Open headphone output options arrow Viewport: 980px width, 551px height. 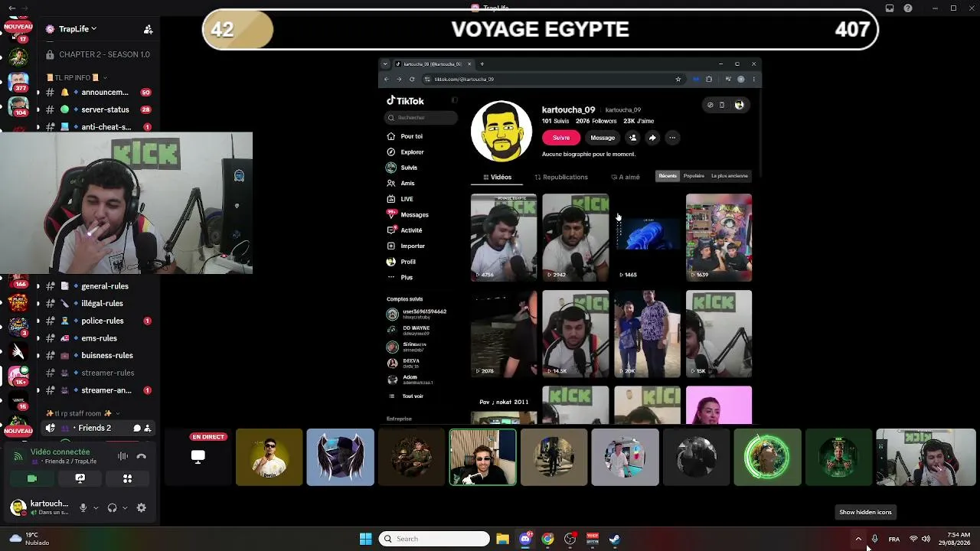[x=124, y=507]
